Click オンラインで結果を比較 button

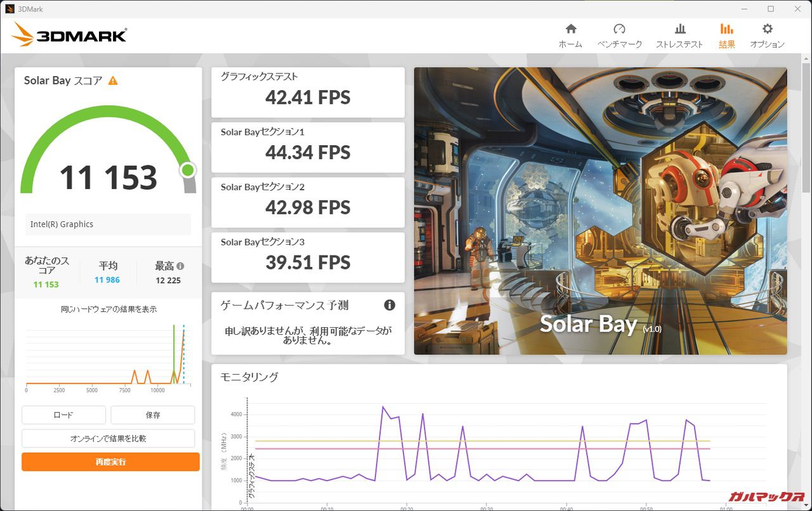[x=108, y=438]
